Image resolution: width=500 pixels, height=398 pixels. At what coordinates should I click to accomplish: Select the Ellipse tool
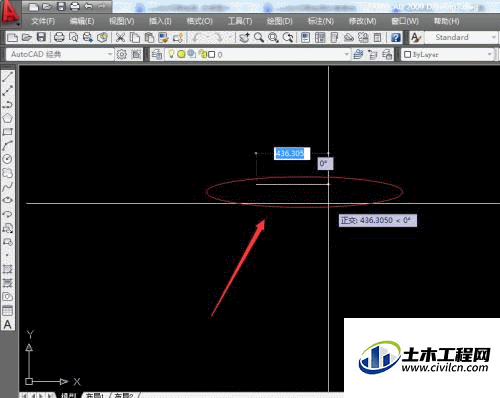pos(8,200)
